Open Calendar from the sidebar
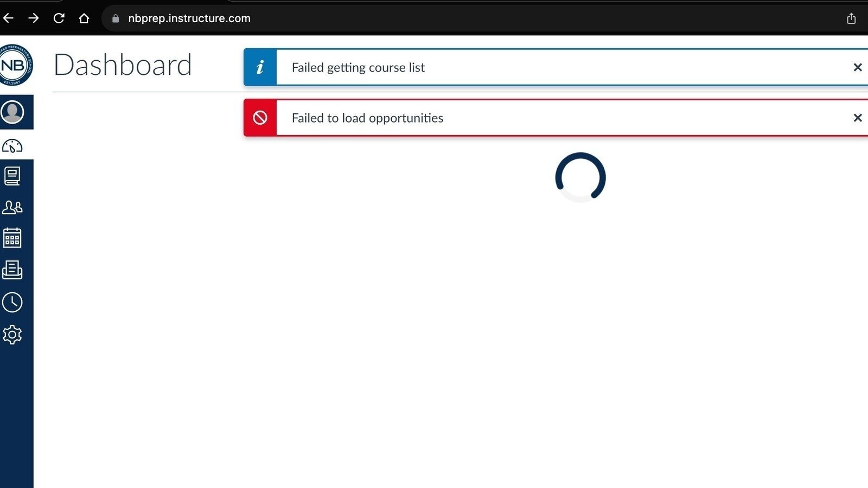Screen dimensions: 868x488 click(x=12, y=238)
